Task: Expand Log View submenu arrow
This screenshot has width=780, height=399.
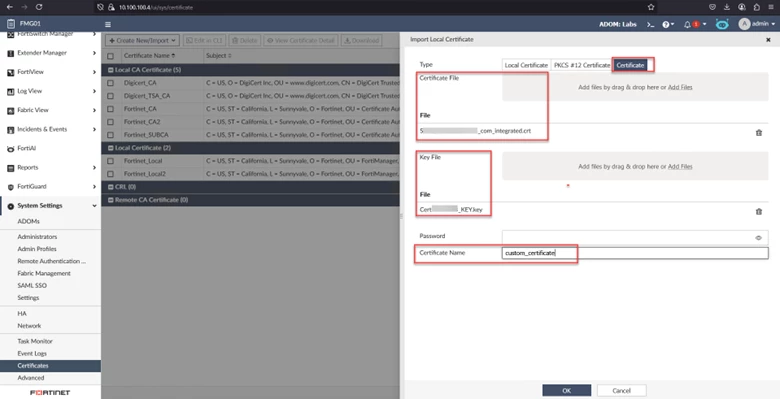Action: pos(94,92)
